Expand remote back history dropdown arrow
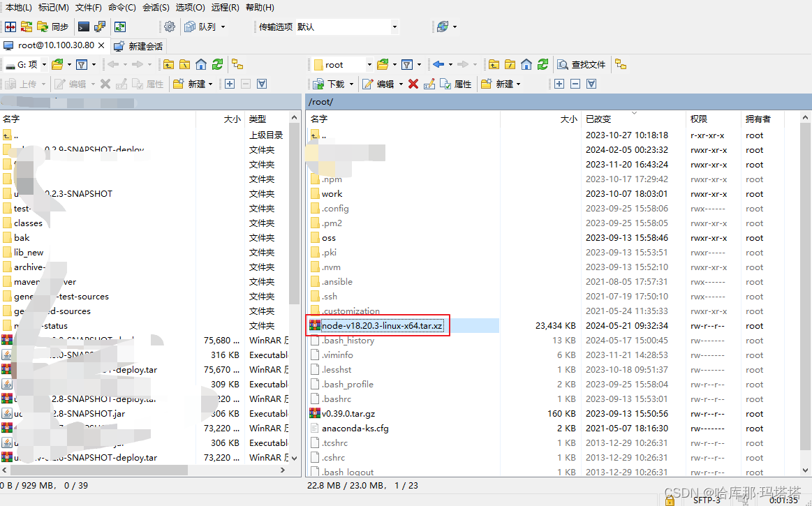Image resolution: width=812 pixels, height=506 pixels. [450, 65]
